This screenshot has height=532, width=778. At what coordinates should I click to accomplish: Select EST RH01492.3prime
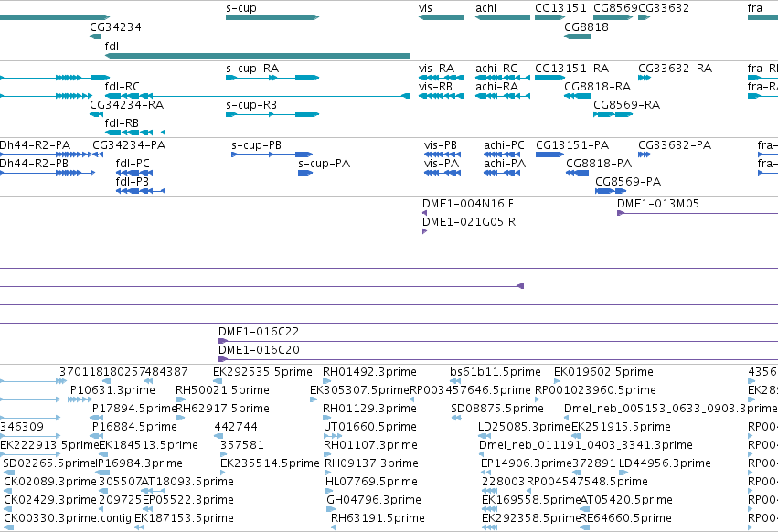click(369, 372)
